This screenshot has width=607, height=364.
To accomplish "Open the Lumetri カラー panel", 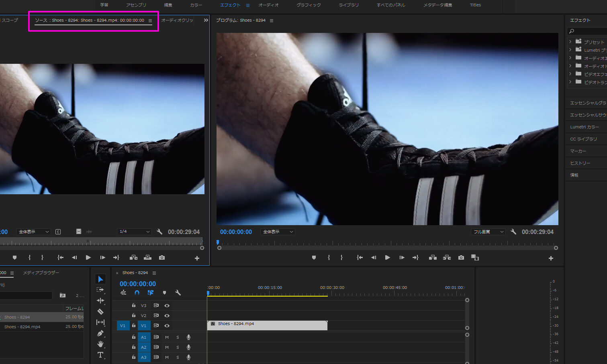I will pyautogui.click(x=585, y=127).
